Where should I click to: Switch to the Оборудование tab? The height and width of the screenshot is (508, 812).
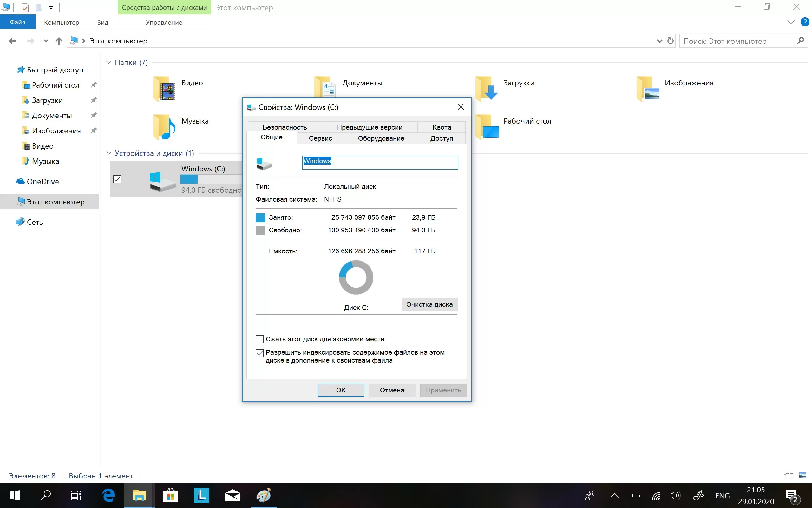381,138
